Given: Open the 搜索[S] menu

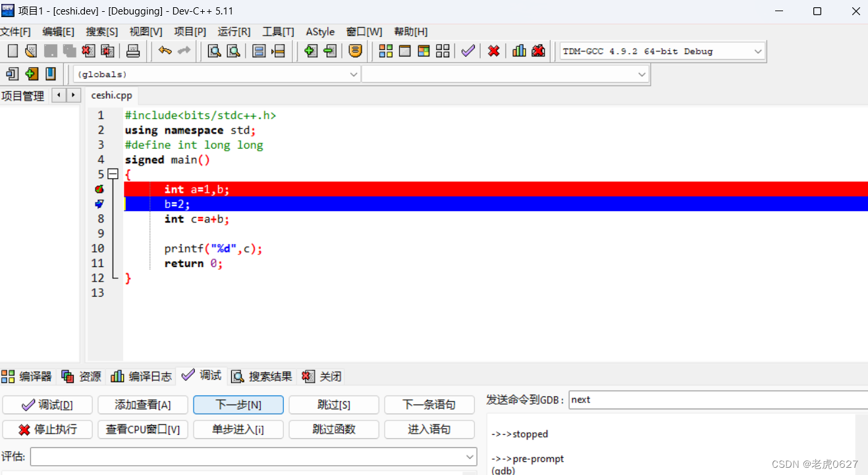Looking at the screenshot, I should click(102, 32).
